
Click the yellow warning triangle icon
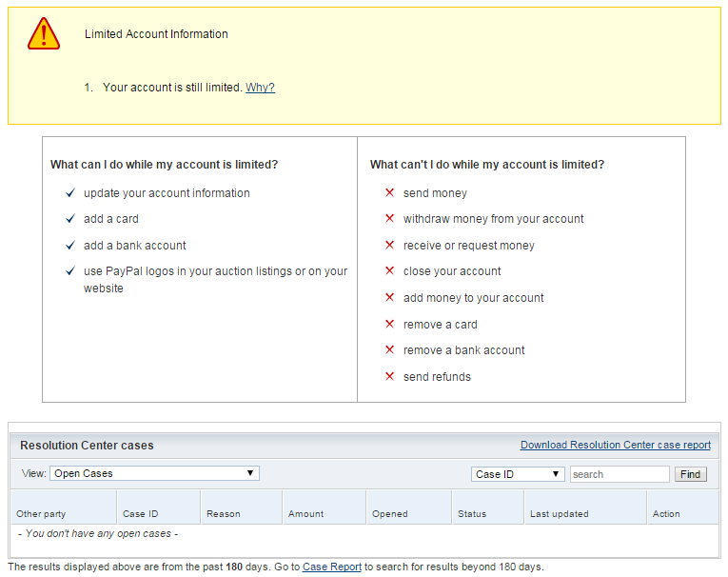point(44,34)
